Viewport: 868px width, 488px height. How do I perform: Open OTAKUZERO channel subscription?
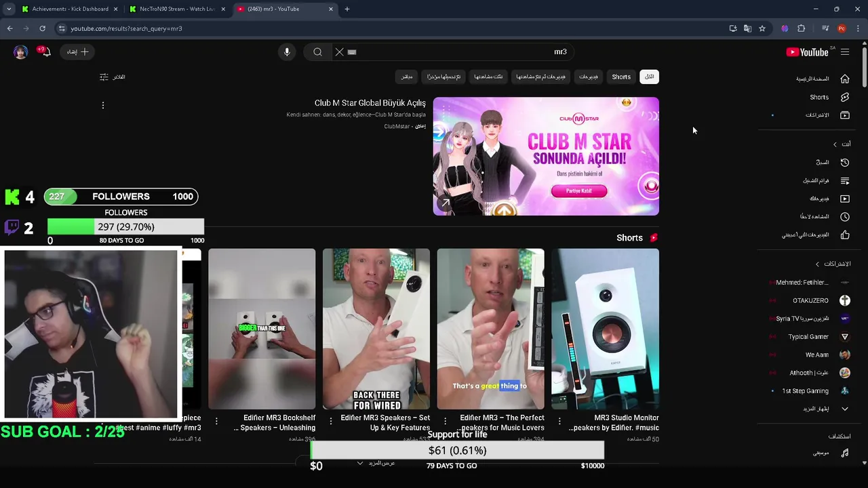point(810,301)
